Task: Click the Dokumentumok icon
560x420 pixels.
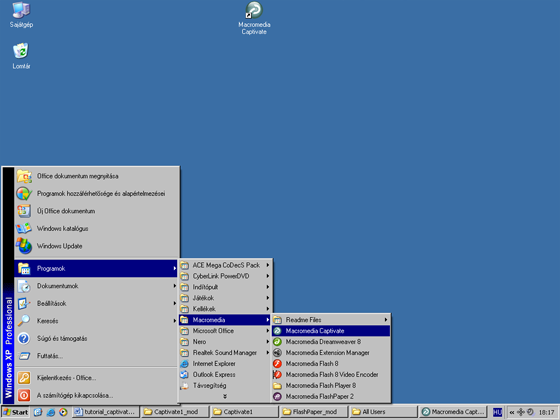Action: [24, 286]
